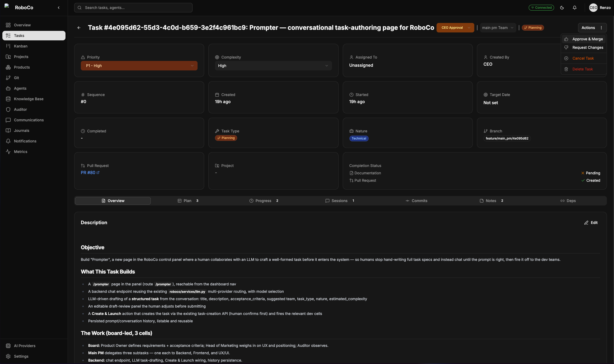Click the Connected status indicator

pyautogui.click(x=541, y=8)
